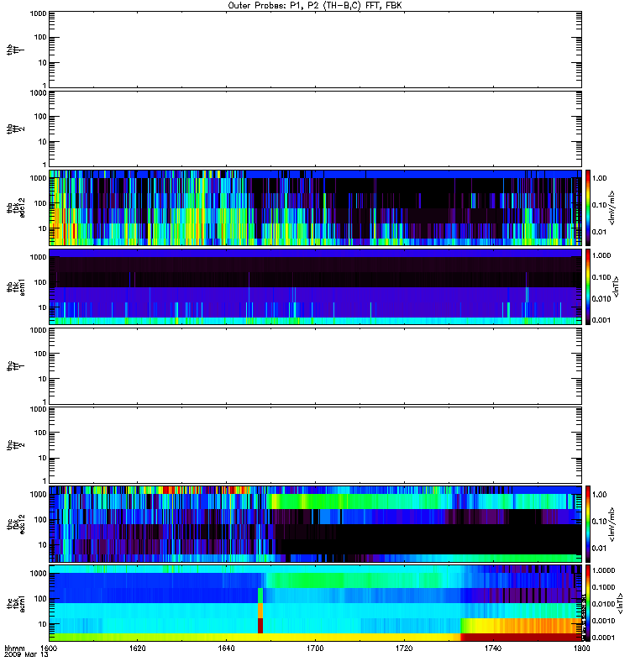Click the "1620" time tick label
The width and height of the screenshot is (630, 672).
click(138, 648)
